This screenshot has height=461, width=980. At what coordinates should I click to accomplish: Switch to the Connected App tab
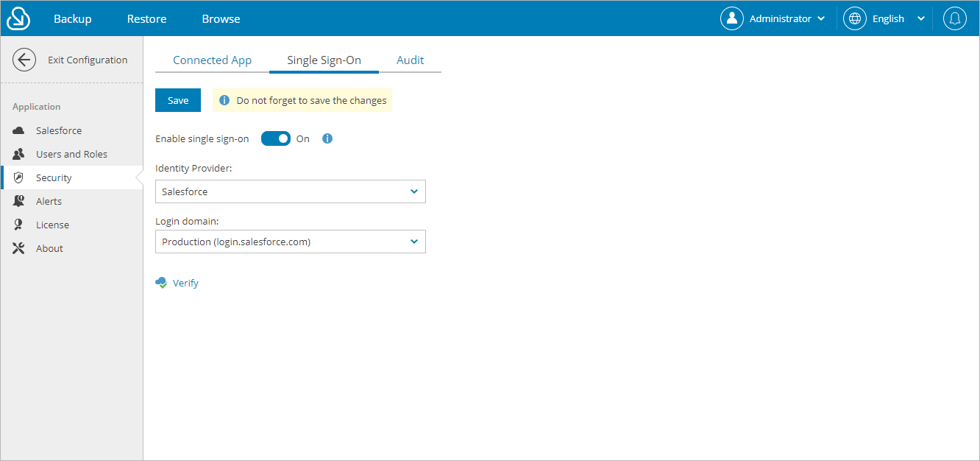pos(212,60)
